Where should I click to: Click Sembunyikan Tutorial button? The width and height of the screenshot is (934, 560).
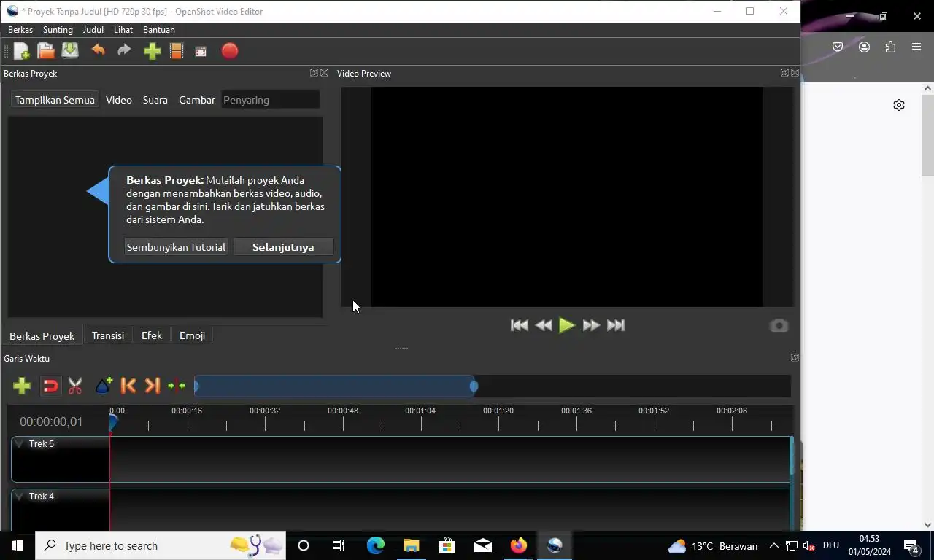pyautogui.click(x=176, y=247)
